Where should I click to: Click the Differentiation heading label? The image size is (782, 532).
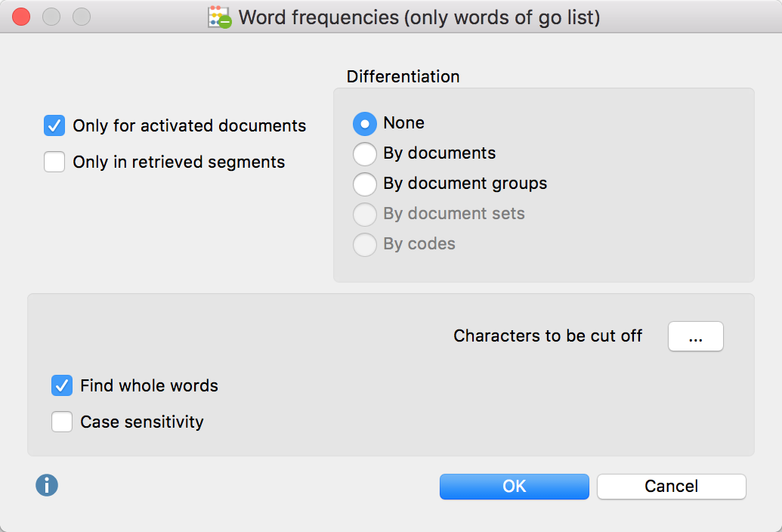point(403,77)
